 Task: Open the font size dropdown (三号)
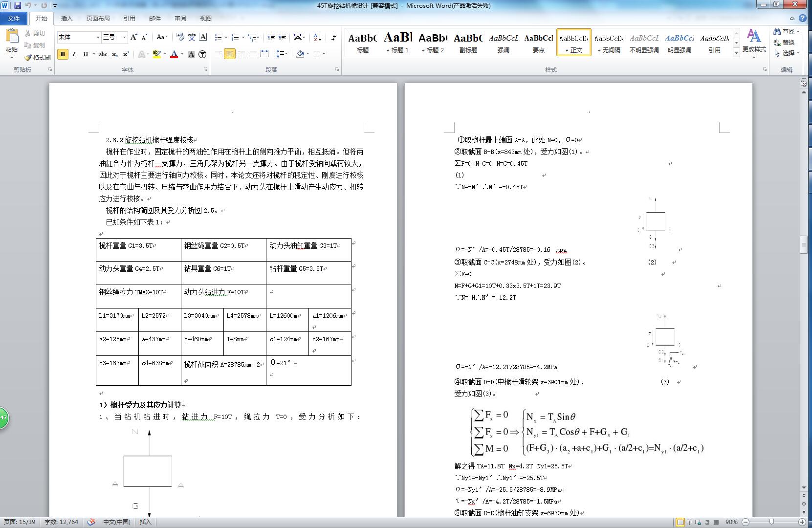pyautogui.click(x=124, y=37)
